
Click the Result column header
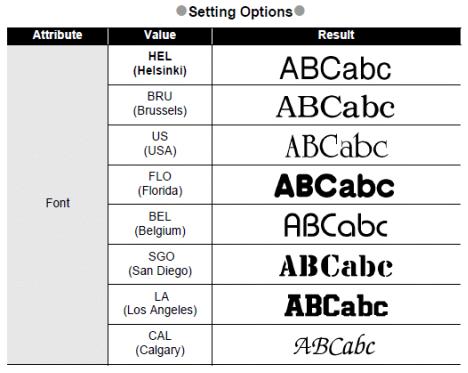[x=336, y=35]
